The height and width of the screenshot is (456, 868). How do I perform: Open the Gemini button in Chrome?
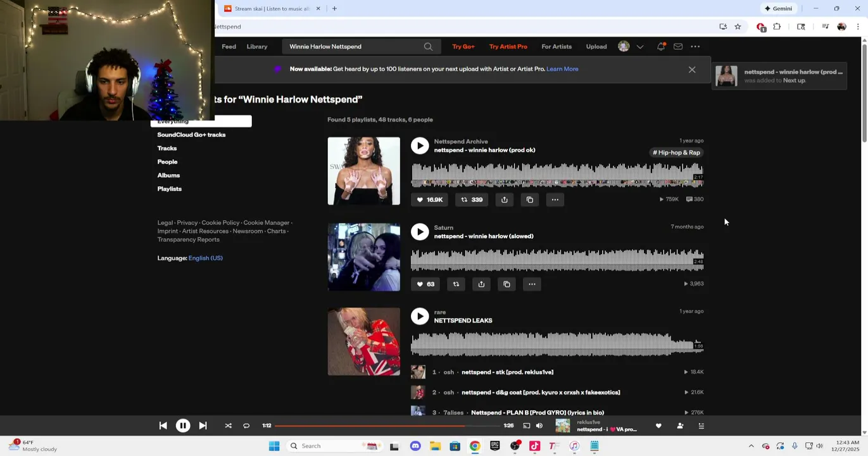click(x=778, y=8)
